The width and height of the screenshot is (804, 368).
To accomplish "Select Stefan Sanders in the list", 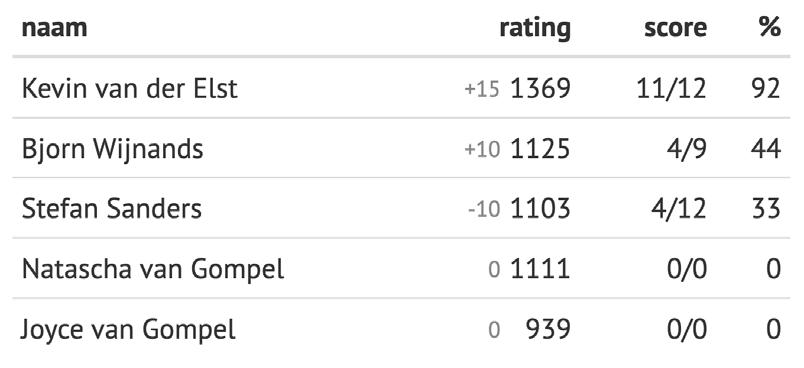I will [112, 209].
